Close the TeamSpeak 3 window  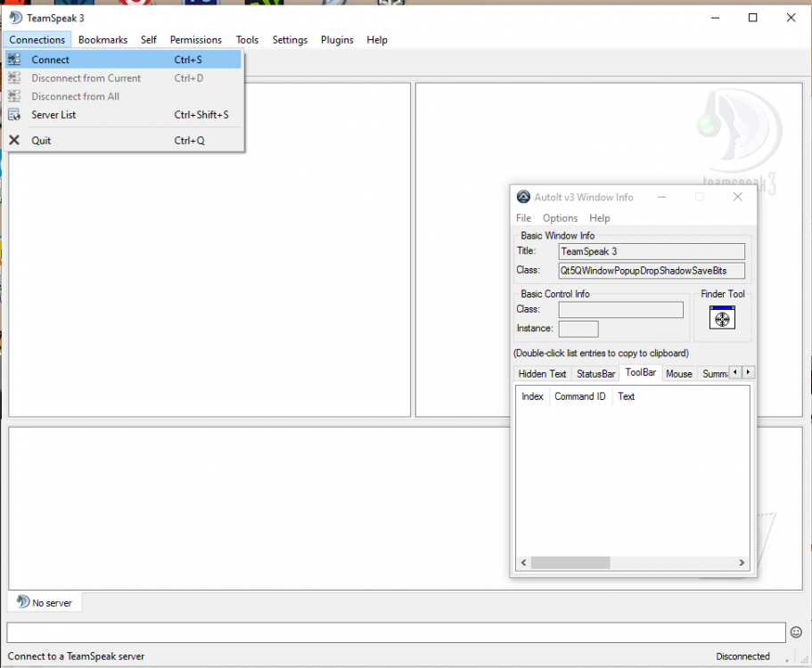coord(791,18)
